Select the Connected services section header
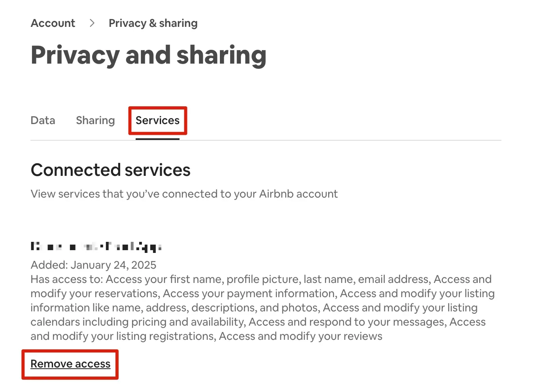This screenshot has width=556, height=392. pos(110,170)
